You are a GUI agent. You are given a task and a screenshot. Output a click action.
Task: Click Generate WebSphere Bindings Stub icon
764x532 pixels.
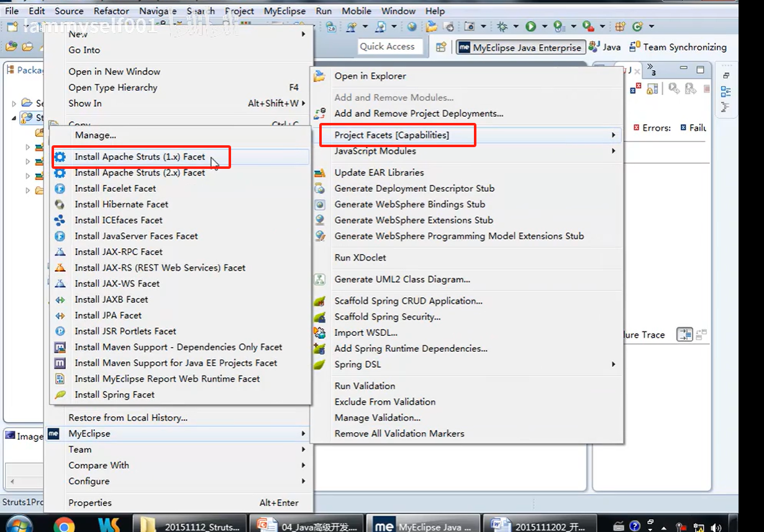(x=320, y=204)
